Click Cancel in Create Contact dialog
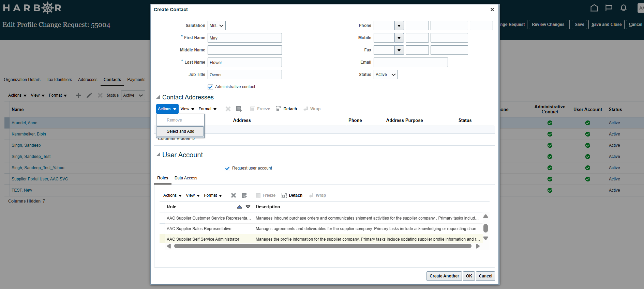The image size is (644, 289). click(485, 276)
